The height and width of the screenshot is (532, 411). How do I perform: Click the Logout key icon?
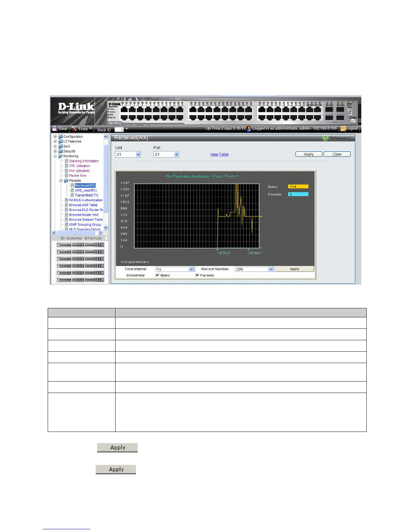[343, 129]
